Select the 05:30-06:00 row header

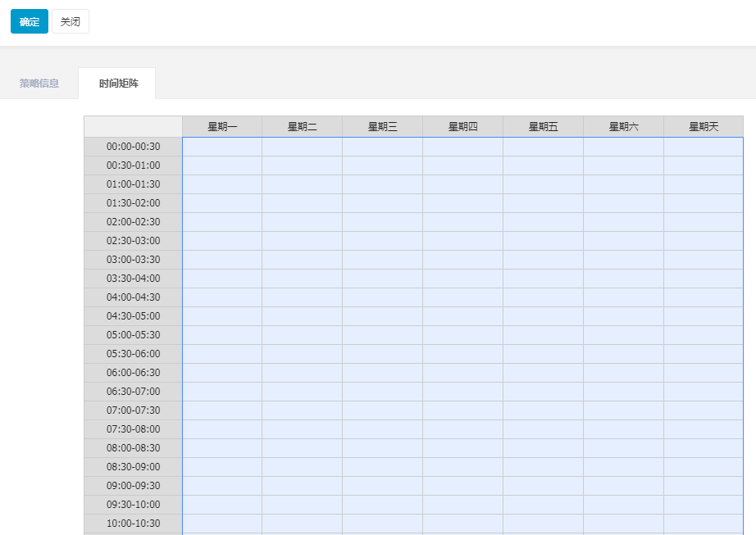[x=134, y=353]
